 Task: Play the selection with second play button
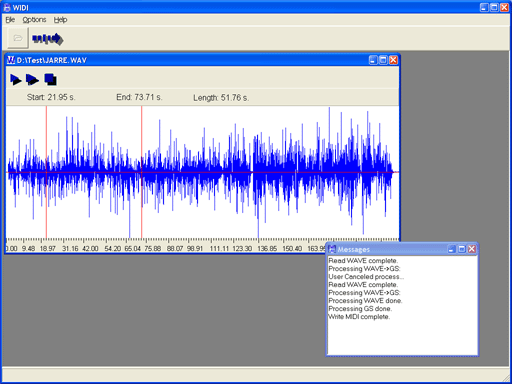click(x=32, y=80)
